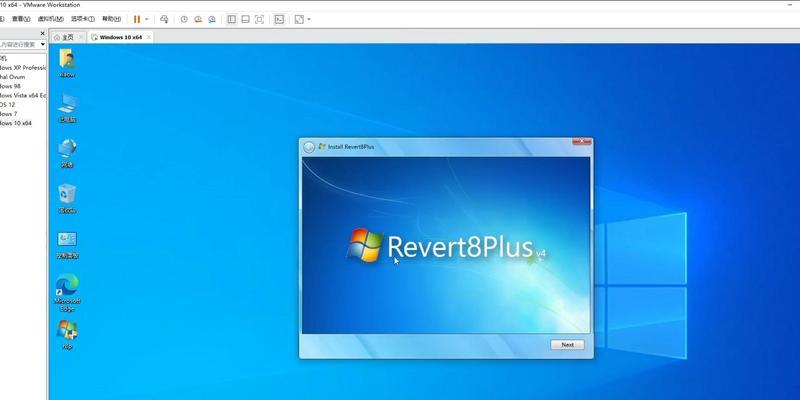Image resolution: width=800 pixels, height=400 pixels.
Task: Close the library sidebar panel
Action: click(42, 34)
